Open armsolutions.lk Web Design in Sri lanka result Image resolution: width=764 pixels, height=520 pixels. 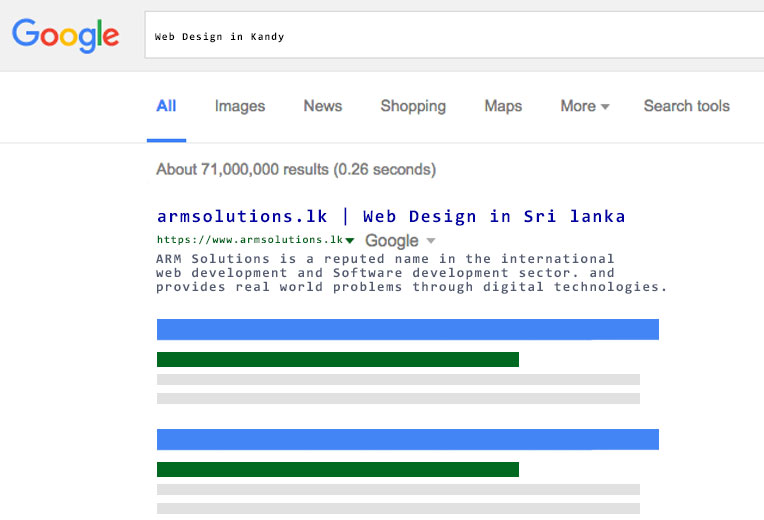[391, 216]
